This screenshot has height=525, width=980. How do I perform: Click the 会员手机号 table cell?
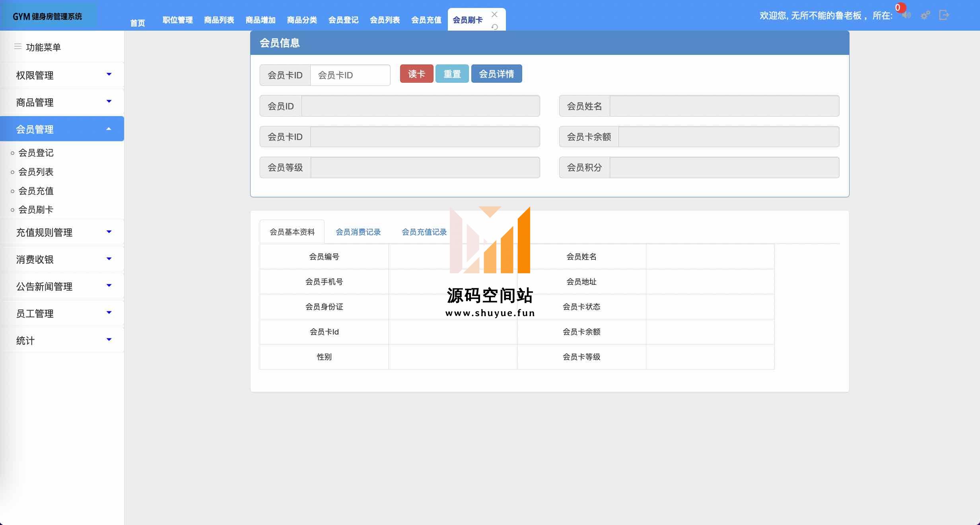(324, 282)
